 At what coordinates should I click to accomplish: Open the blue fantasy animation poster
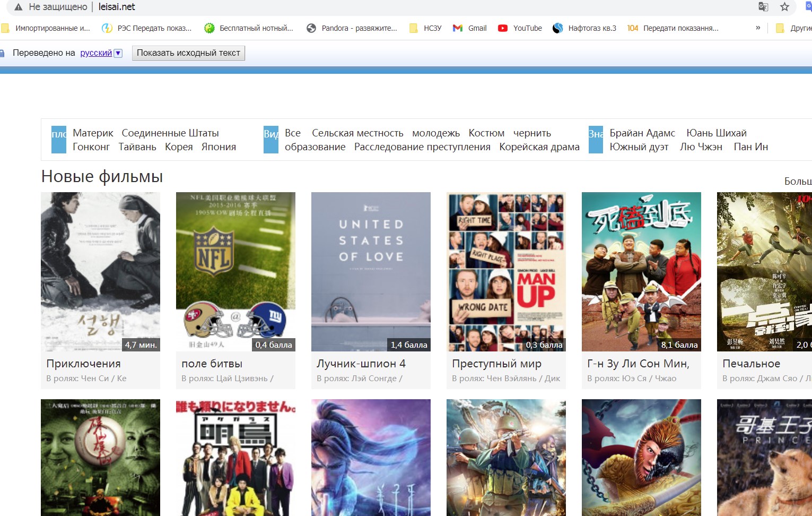[x=371, y=458]
